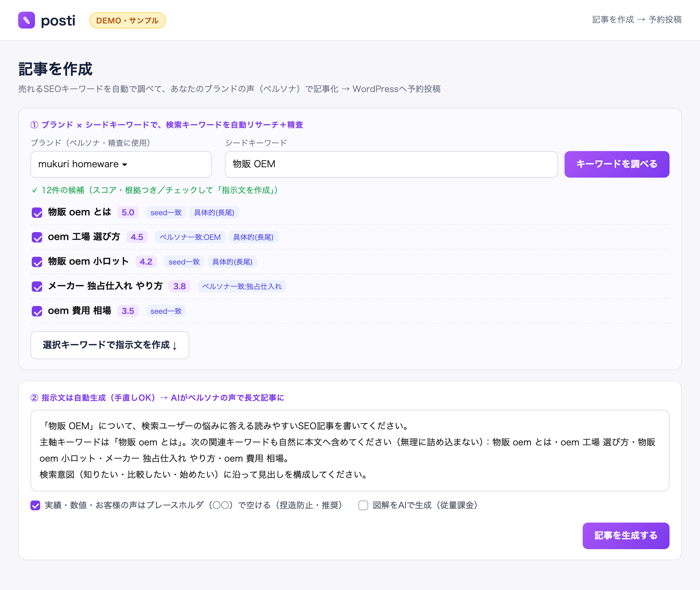Click the 売れるSEOキーワード subtitle text
This screenshot has width=700, height=590.
coord(229,88)
